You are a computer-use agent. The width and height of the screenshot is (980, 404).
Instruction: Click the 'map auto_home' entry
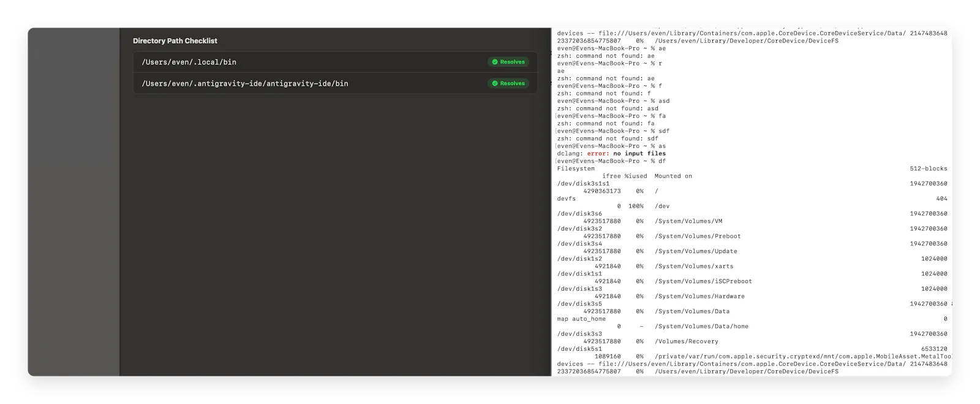tap(581, 319)
